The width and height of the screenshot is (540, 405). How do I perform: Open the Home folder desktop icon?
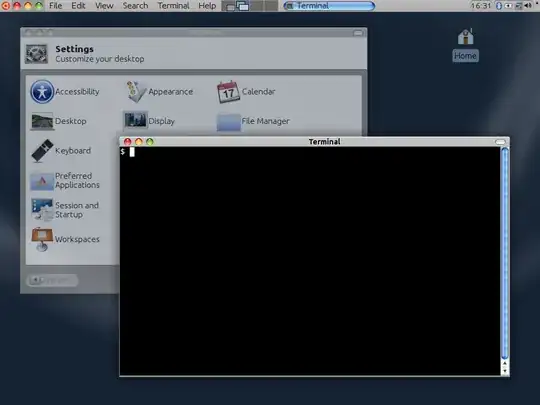pos(465,45)
